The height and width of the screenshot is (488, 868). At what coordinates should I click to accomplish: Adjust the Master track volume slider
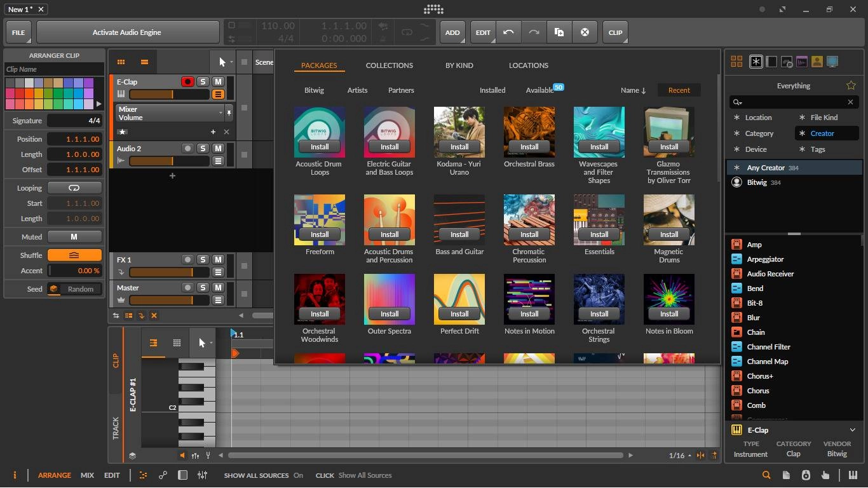pos(169,300)
